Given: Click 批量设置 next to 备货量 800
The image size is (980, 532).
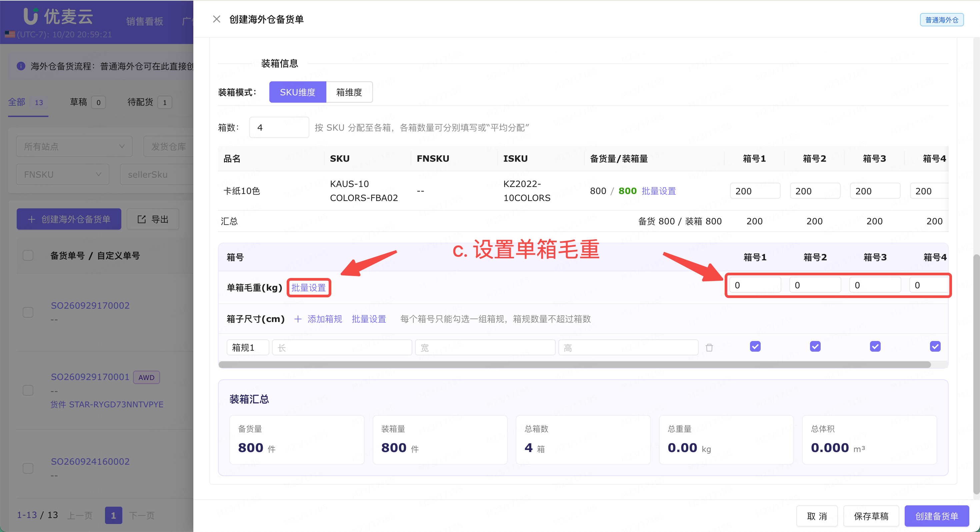Looking at the screenshot, I should click(x=659, y=191).
